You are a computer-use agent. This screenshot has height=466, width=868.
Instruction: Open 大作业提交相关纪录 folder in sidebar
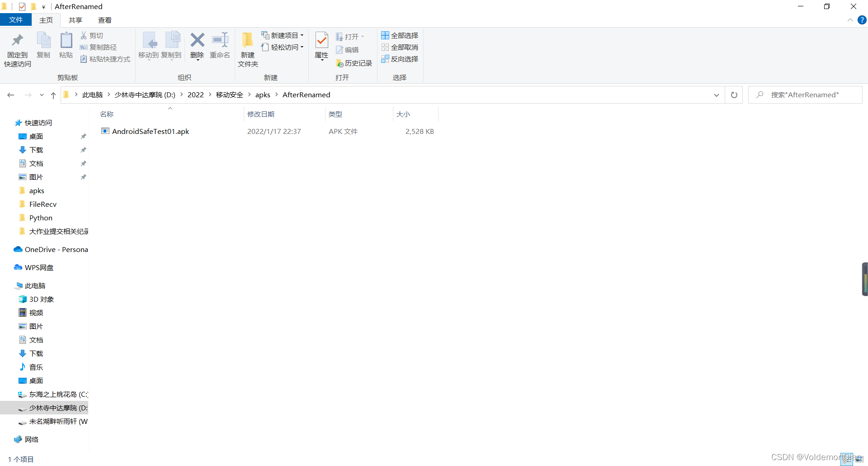tap(53, 231)
